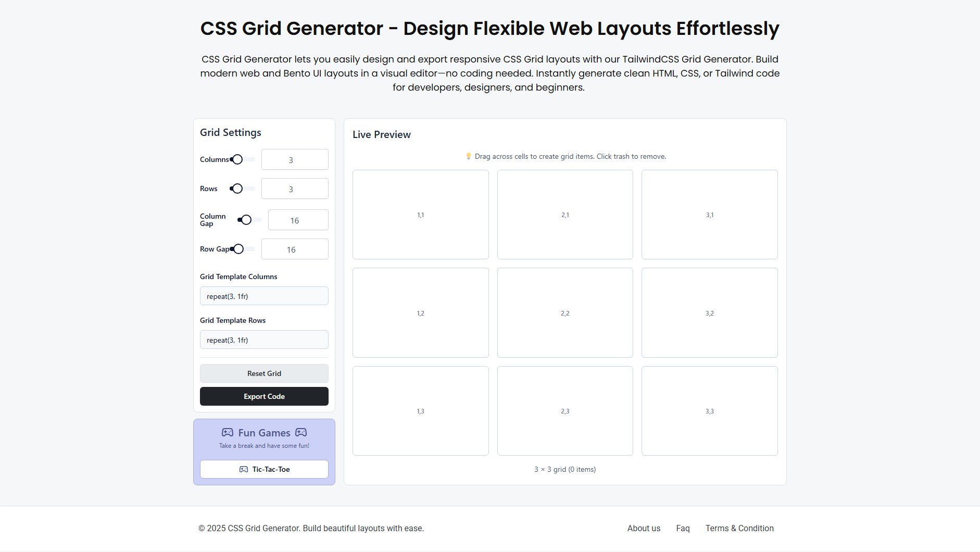980x552 pixels.
Task: Click the gamepad icon in Tic-Tac-Toe button
Action: tap(244, 469)
